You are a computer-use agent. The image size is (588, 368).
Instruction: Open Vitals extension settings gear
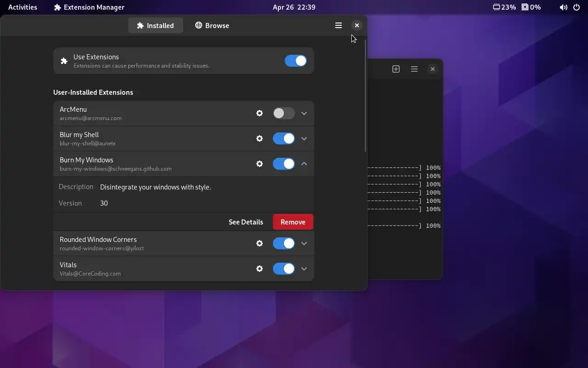(x=260, y=269)
